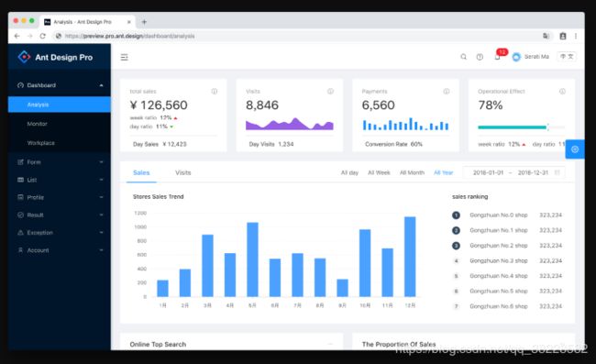
Task: Click the info icon on Payments card
Action: 447,92
